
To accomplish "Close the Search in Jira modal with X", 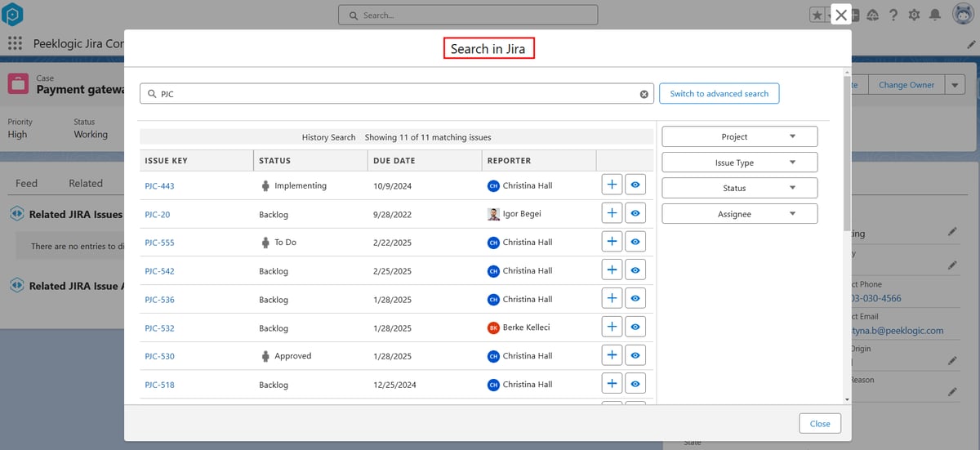I will [841, 15].
